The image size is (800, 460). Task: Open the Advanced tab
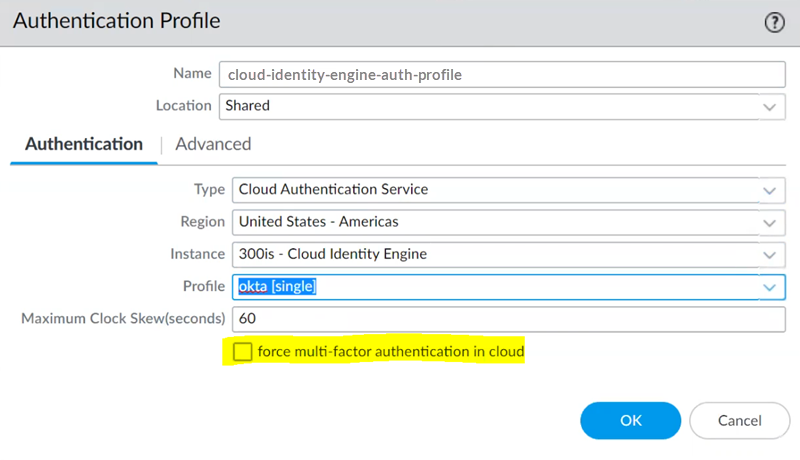point(213,144)
